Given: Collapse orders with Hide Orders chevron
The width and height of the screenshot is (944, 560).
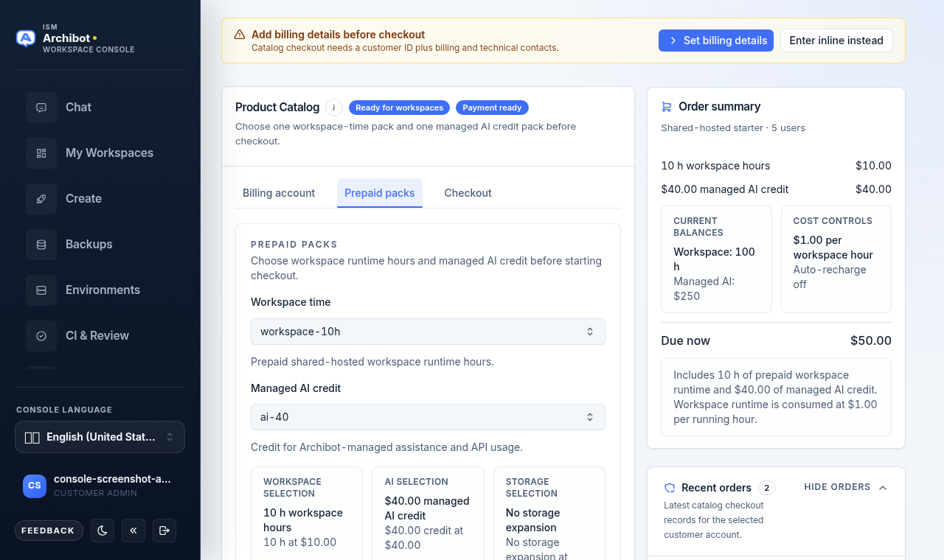Looking at the screenshot, I should pos(883,488).
